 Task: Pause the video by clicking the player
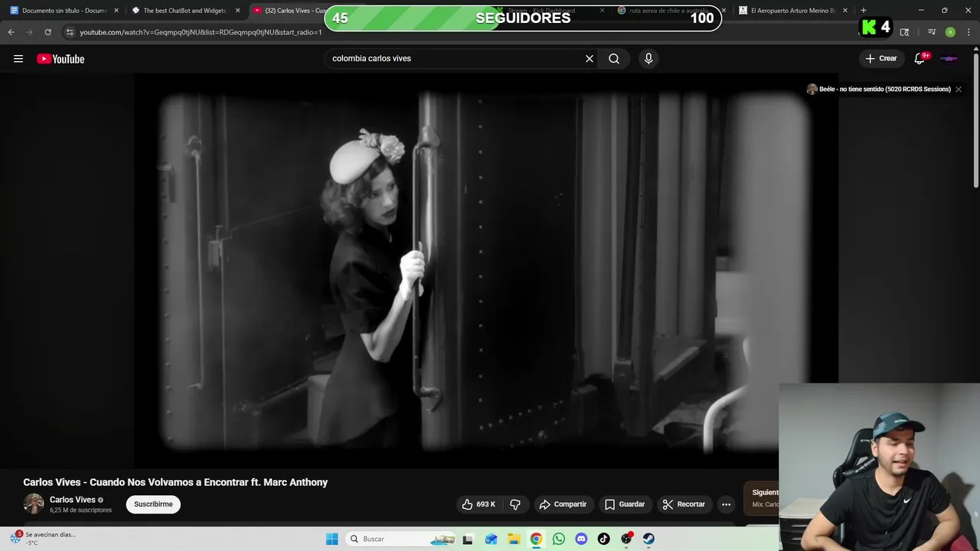click(486, 272)
